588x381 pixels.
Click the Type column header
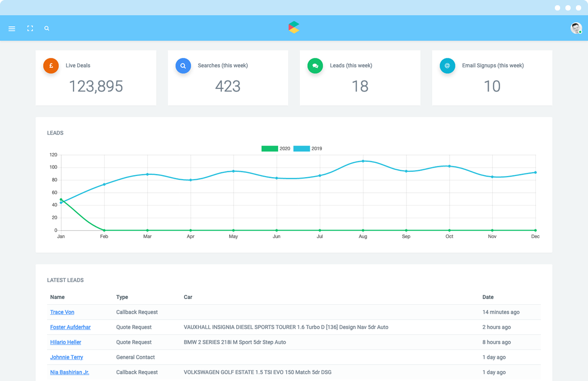click(x=122, y=297)
